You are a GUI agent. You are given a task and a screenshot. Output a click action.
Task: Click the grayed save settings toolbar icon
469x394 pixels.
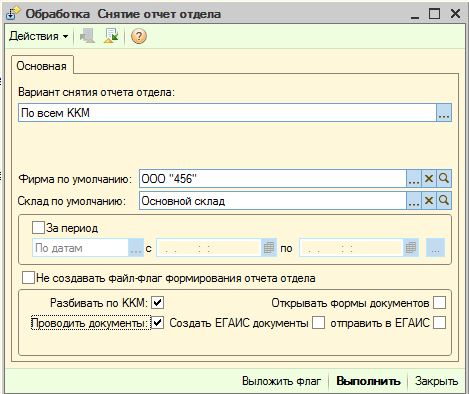click(87, 36)
